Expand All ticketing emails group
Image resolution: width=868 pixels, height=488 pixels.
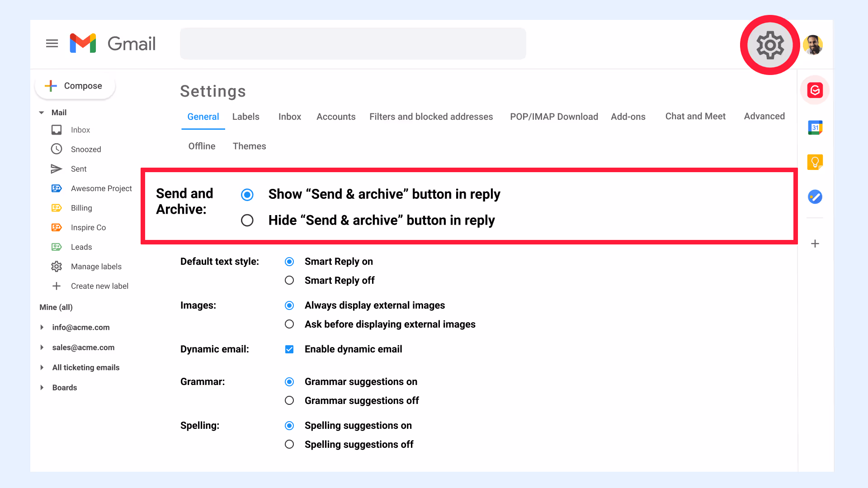coord(42,367)
